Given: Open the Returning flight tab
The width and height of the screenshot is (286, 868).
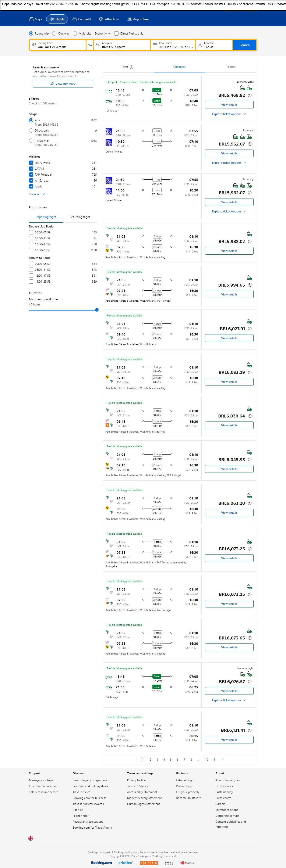Looking at the screenshot, I should click(80, 217).
